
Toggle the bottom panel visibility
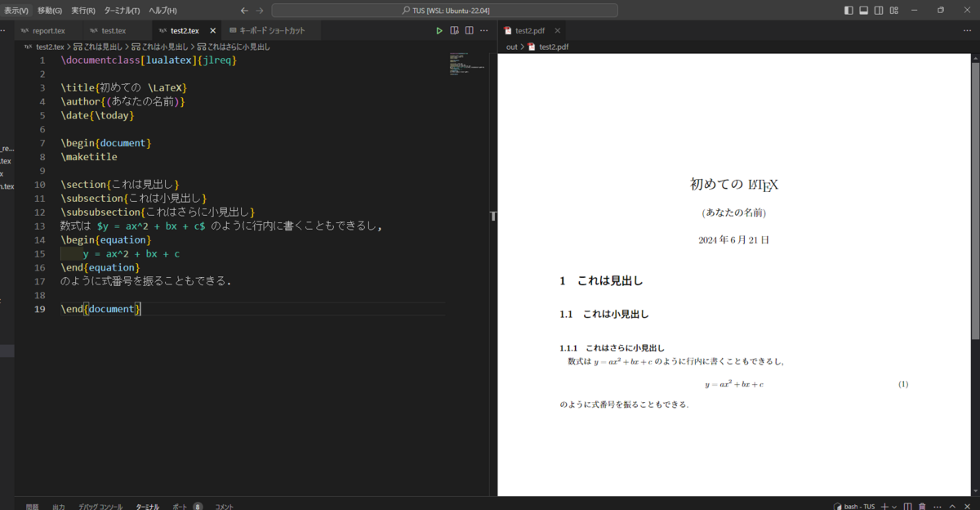pos(863,9)
